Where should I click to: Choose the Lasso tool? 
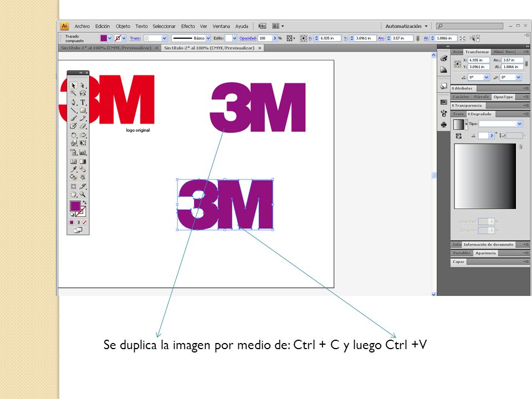point(83,93)
